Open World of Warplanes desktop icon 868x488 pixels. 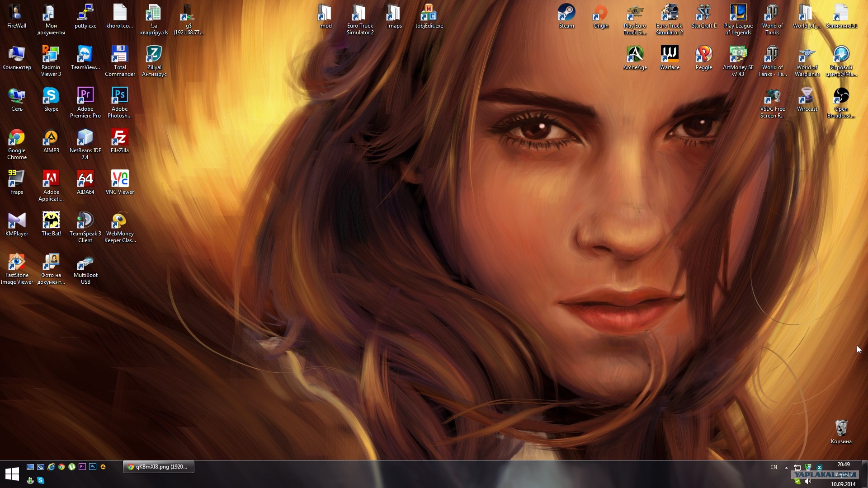807,61
